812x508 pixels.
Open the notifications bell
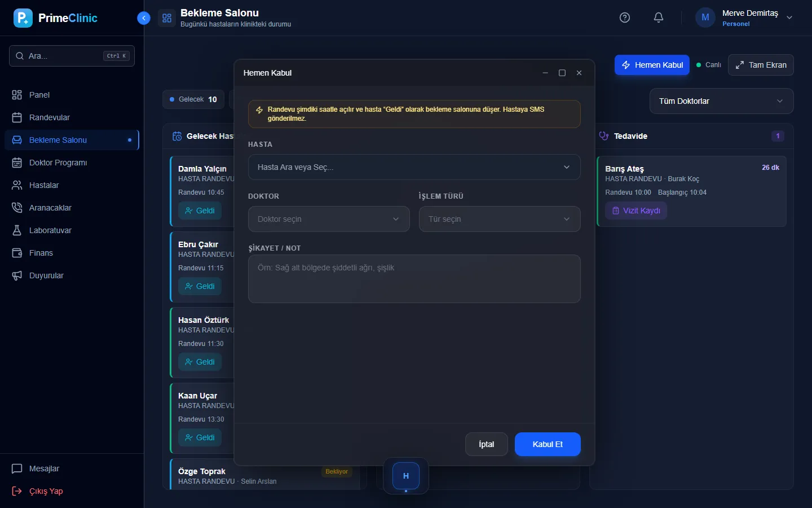(659, 17)
